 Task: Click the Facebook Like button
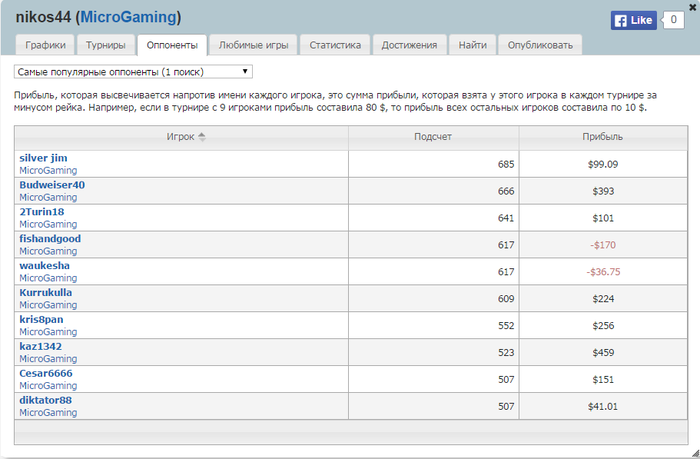coord(633,21)
